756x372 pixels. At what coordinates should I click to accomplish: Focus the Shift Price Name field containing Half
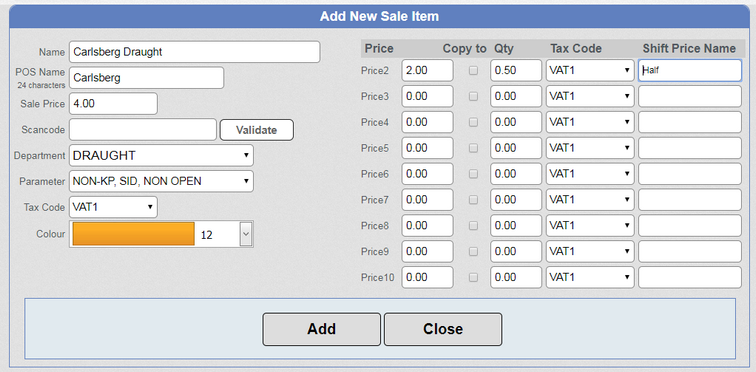(690, 70)
